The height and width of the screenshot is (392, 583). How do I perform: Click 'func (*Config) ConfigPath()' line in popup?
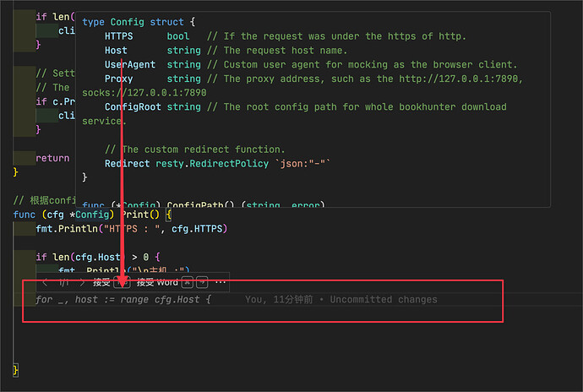[204, 204]
